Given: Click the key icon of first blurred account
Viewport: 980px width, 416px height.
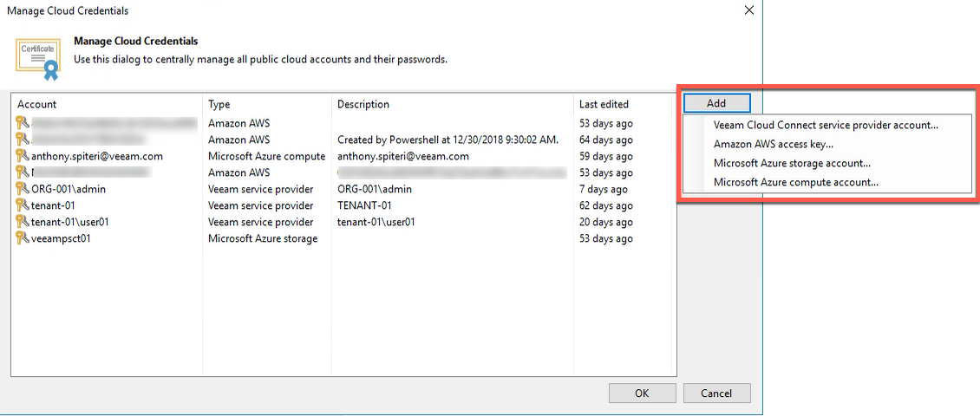Looking at the screenshot, I should pyautogui.click(x=23, y=123).
